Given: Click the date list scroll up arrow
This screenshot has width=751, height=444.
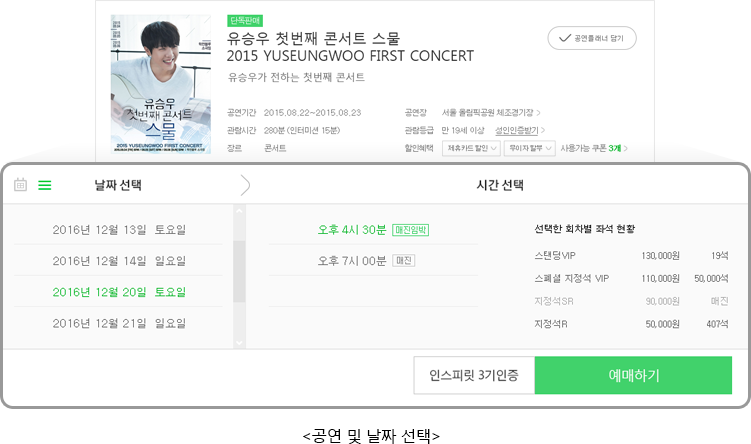Looking at the screenshot, I should click(x=239, y=210).
